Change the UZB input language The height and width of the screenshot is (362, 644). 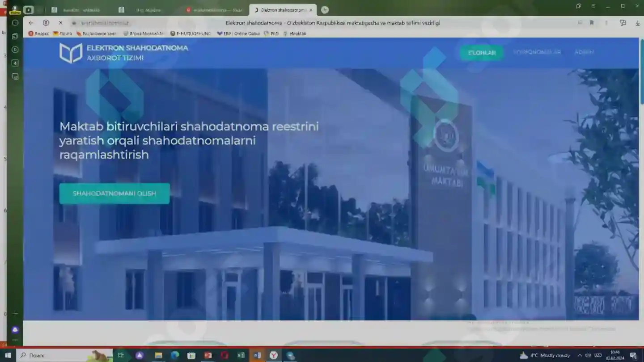pyautogui.click(x=598, y=355)
